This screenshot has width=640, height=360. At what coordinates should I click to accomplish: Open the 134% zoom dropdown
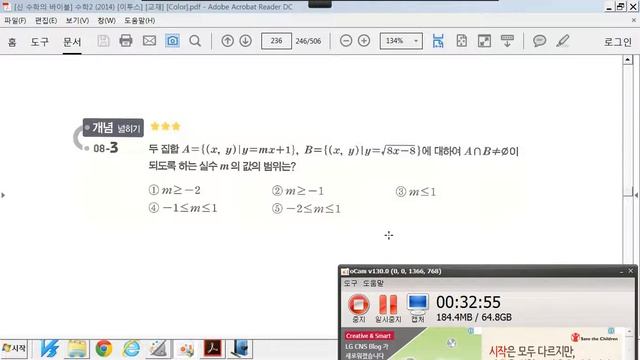click(x=401, y=41)
